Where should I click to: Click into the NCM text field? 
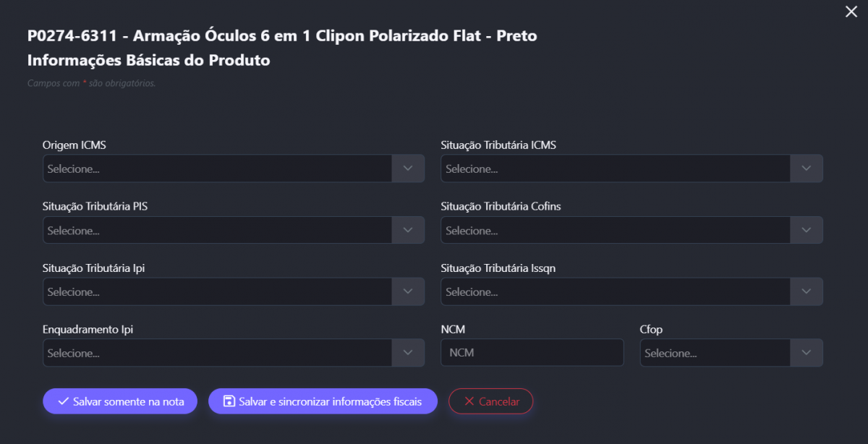coord(532,353)
